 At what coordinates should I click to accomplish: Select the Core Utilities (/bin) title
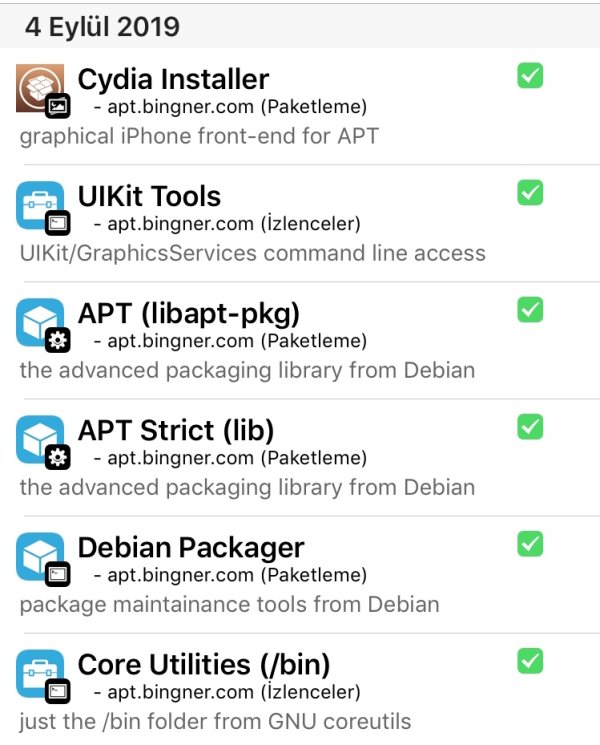203,664
